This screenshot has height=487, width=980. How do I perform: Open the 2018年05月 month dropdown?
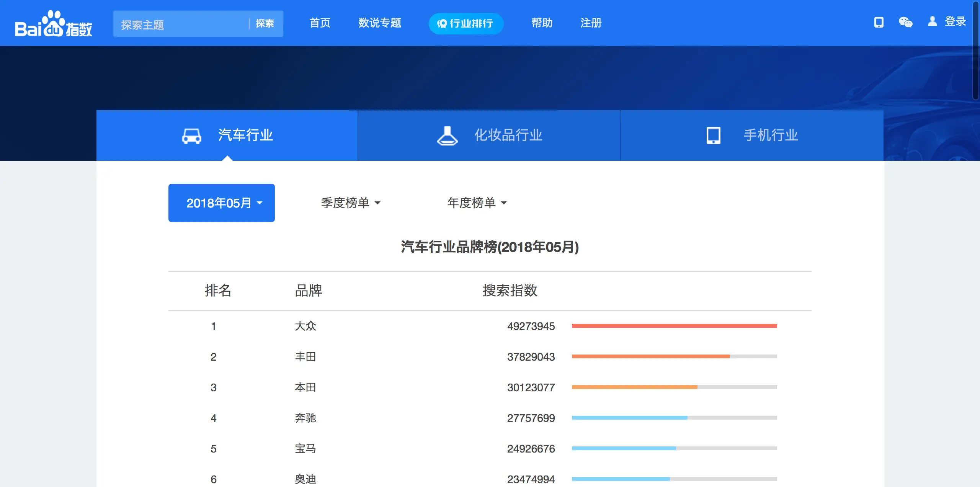[222, 203]
